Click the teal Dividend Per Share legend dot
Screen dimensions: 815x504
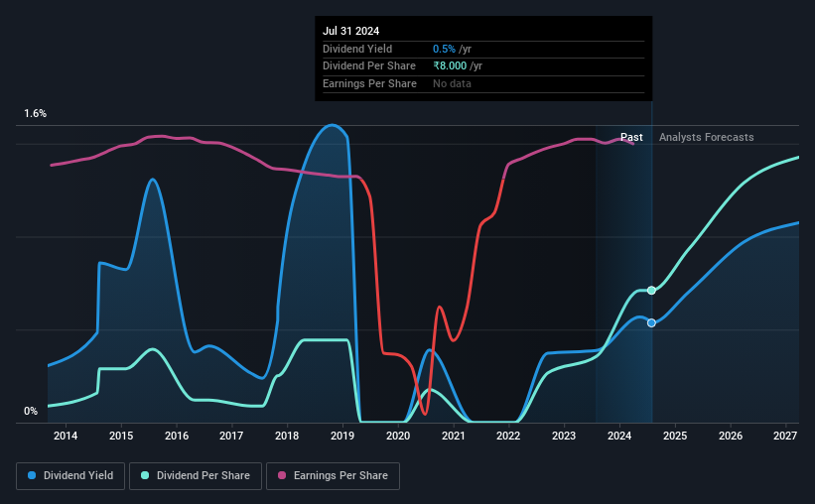tap(145, 475)
